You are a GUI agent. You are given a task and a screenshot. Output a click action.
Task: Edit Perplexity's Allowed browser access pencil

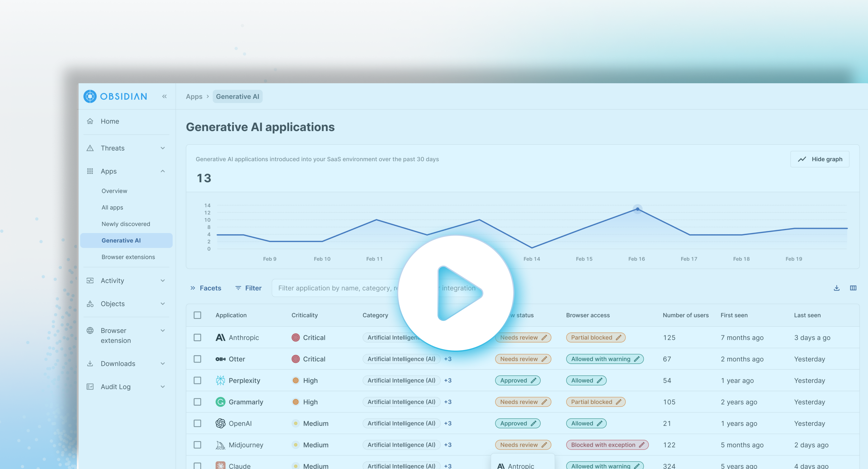[599, 380]
